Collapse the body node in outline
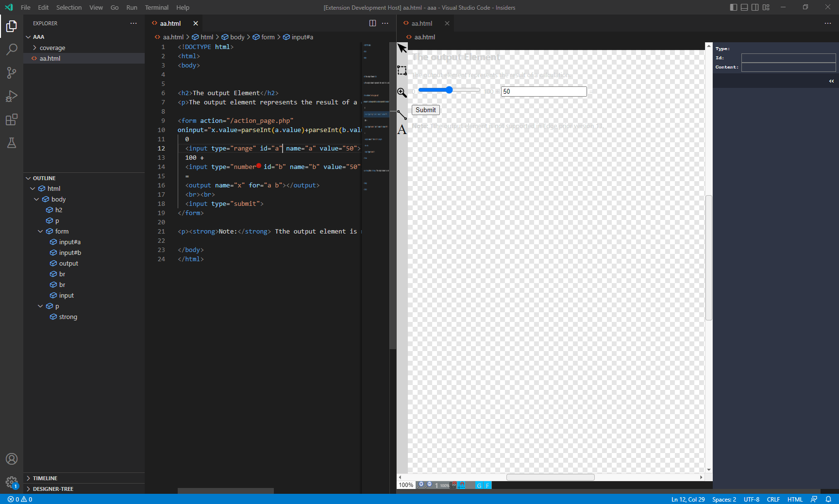This screenshot has width=839, height=504. (36, 199)
